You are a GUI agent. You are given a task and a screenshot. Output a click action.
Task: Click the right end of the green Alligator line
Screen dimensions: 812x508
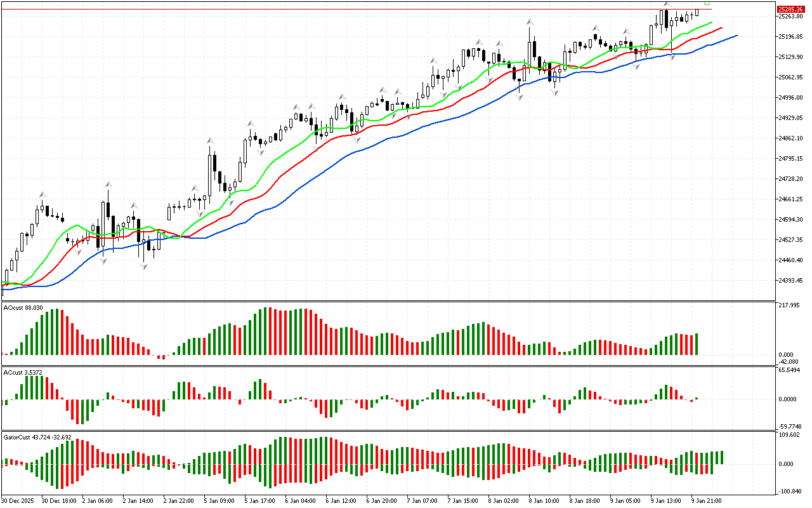point(710,22)
